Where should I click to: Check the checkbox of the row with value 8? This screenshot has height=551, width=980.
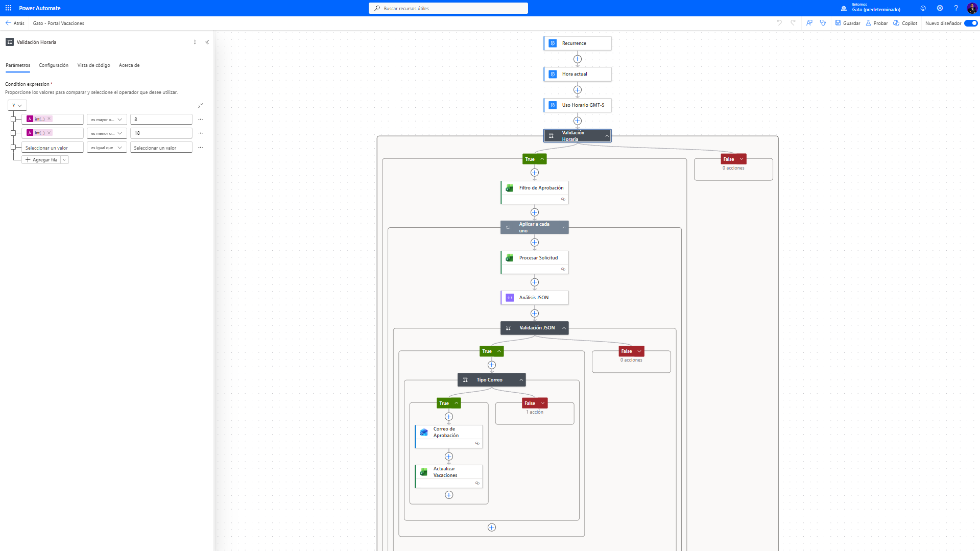(x=13, y=119)
